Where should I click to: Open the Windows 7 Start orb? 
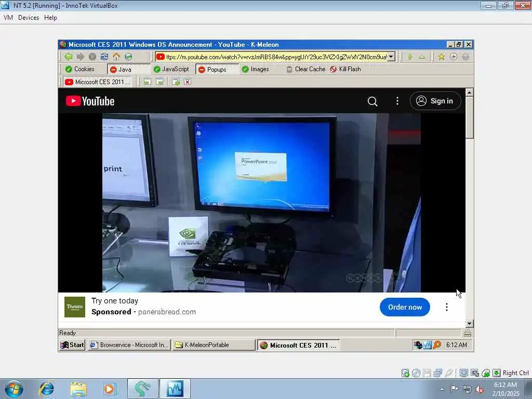tap(14, 389)
